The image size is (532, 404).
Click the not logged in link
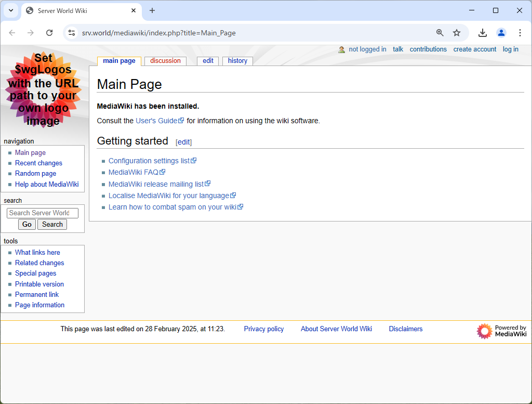(367, 49)
